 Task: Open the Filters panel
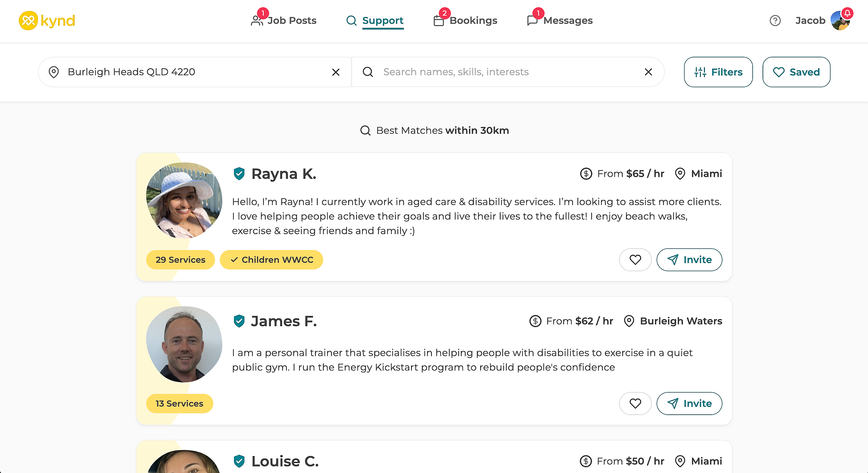pyautogui.click(x=718, y=72)
